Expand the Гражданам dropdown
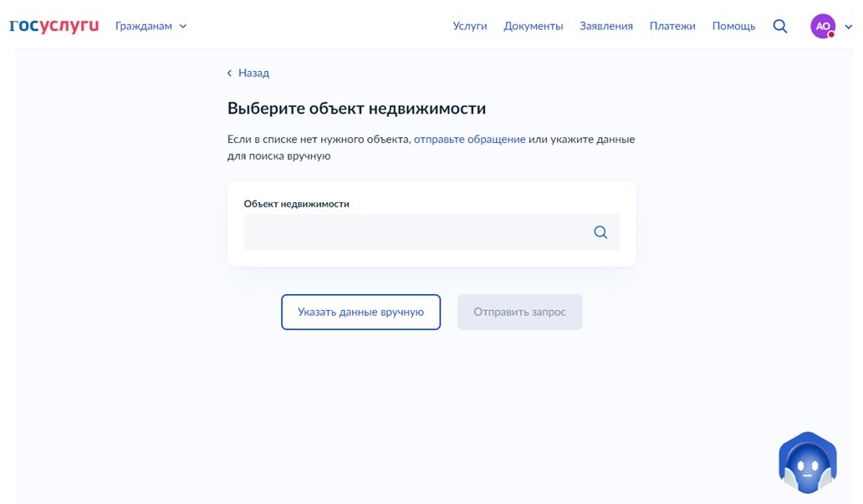The width and height of the screenshot is (863, 504). [151, 26]
